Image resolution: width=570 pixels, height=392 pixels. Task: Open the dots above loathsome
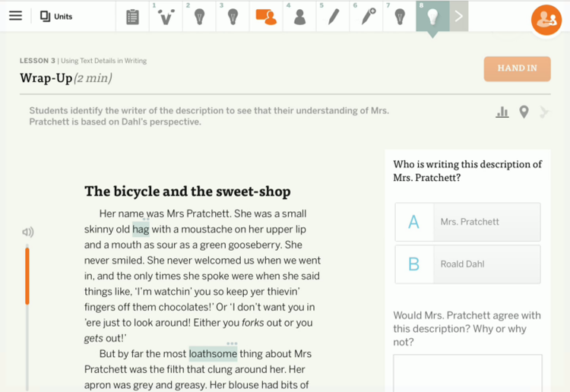tap(232, 343)
